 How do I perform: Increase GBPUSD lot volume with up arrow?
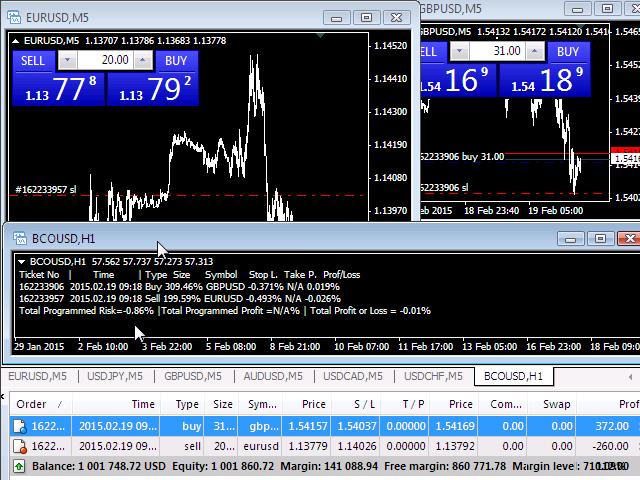(x=535, y=51)
